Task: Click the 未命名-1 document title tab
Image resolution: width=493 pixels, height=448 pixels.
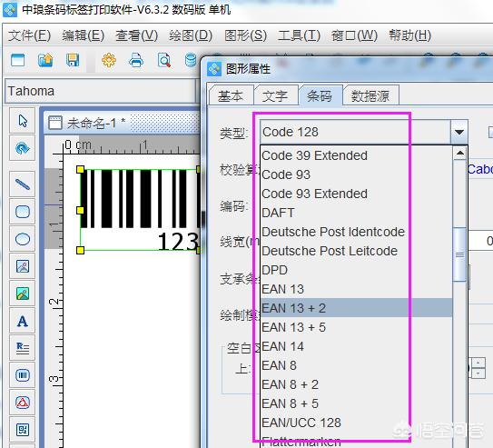Action: click(x=96, y=124)
